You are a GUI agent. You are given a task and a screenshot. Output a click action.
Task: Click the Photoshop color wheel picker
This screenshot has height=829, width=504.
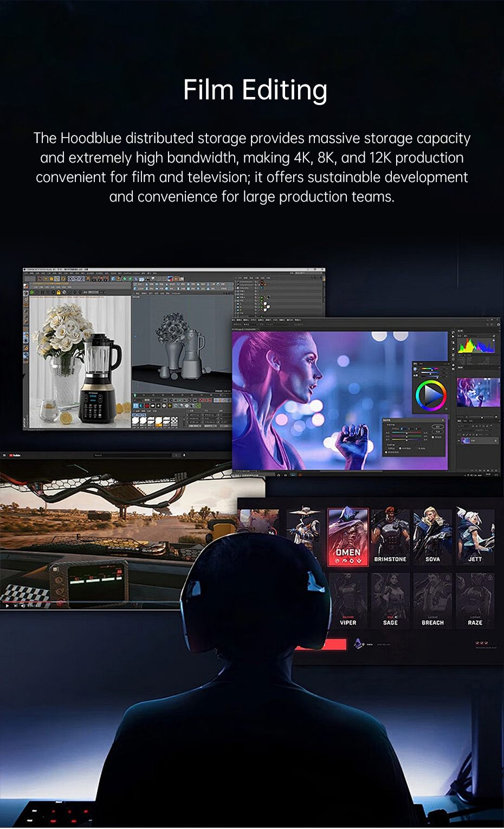(431, 395)
